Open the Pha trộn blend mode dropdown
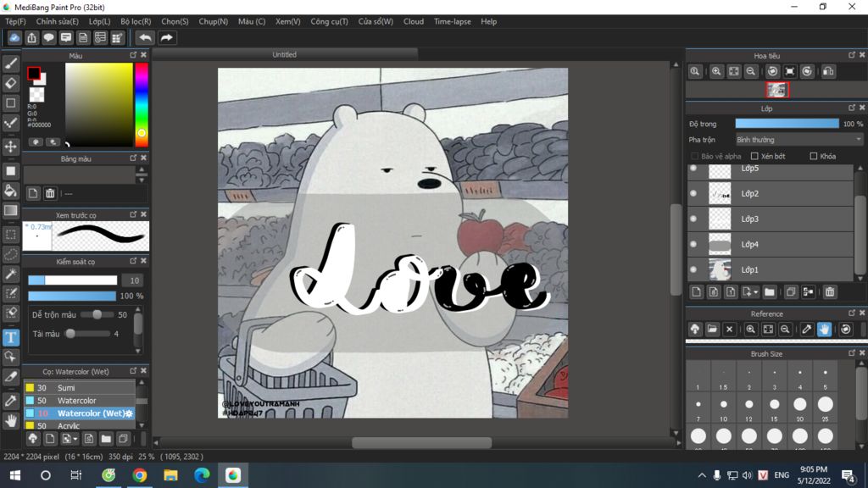Viewport: 868px width, 488px height. pyautogui.click(x=799, y=140)
